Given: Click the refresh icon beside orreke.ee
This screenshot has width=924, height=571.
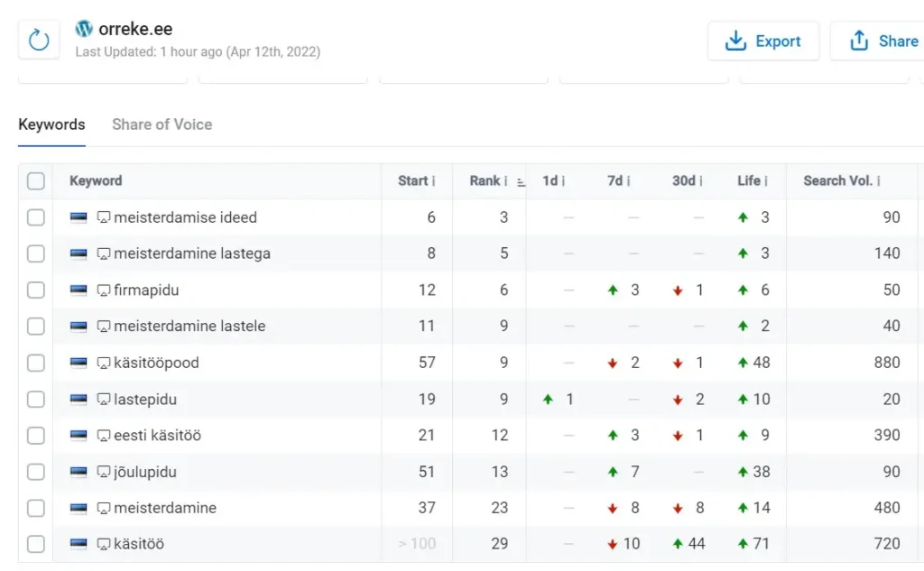Looking at the screenshot, I should [x=39, y=41].
